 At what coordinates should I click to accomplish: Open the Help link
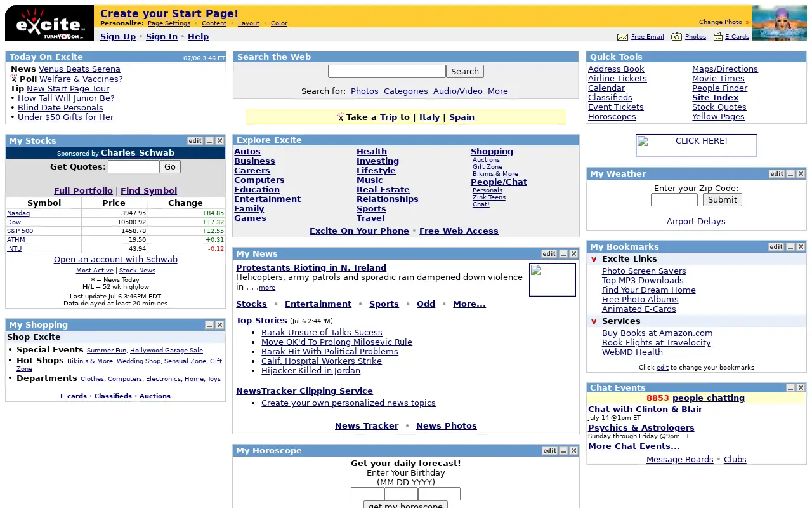click(198, 37)
